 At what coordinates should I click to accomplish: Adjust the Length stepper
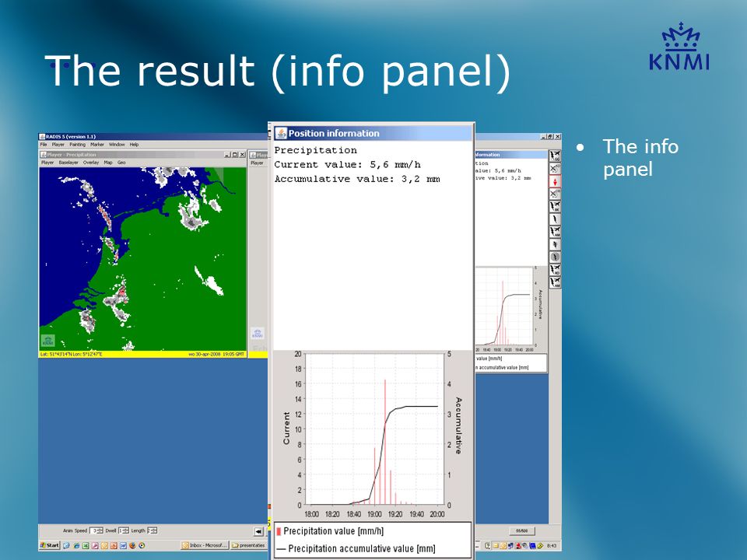click(152, 530)
